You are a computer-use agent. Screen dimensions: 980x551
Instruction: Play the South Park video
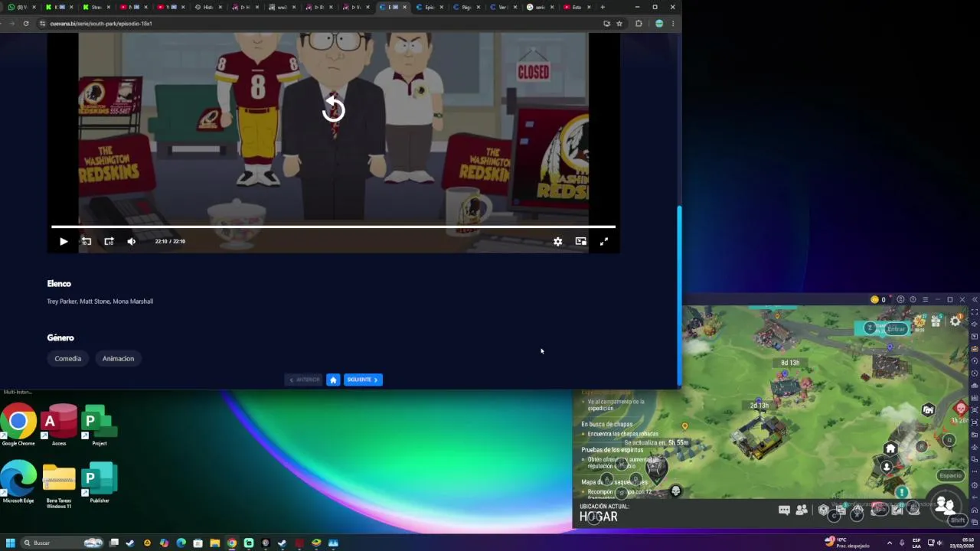tap(64, 242)
